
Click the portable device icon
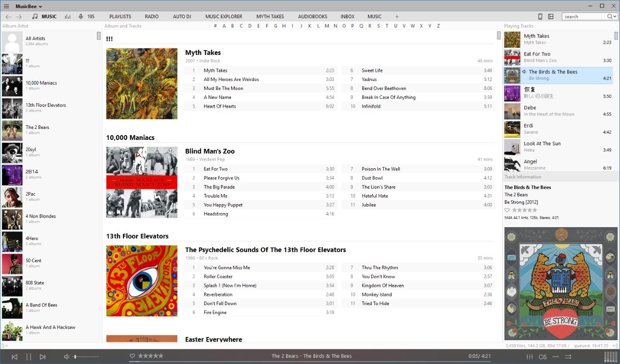click(540, 16)
